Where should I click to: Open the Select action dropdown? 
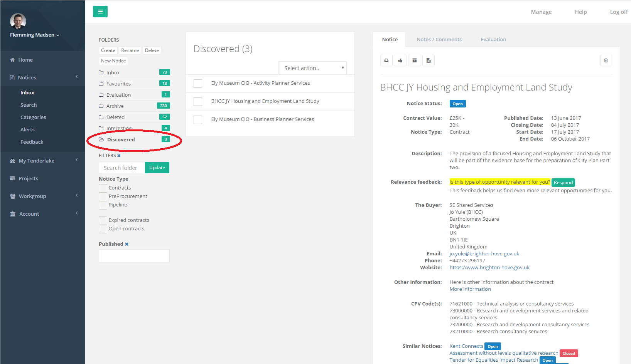(312, 68)
